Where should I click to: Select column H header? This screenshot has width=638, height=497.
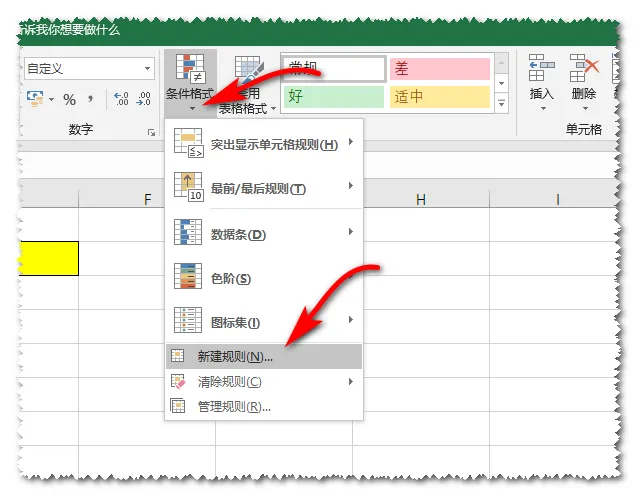pyautogui.click(x=421, y=199)
